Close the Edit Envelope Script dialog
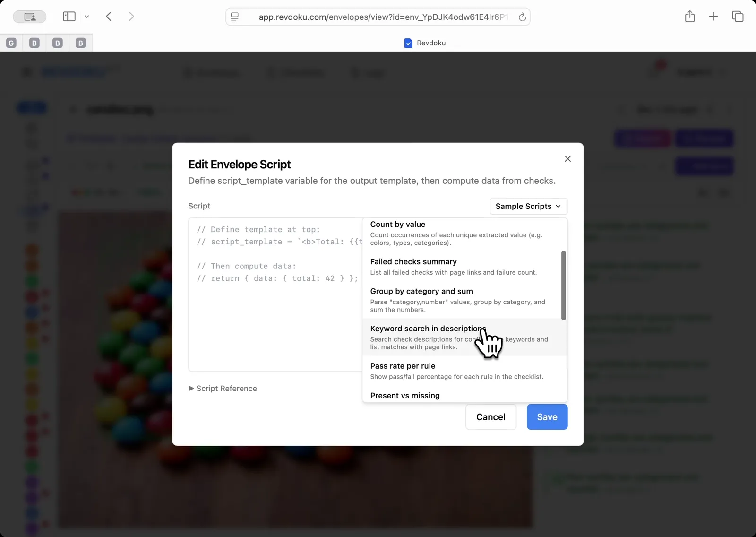The height and width of the screenshot is (537, 756). pos(567,159)
